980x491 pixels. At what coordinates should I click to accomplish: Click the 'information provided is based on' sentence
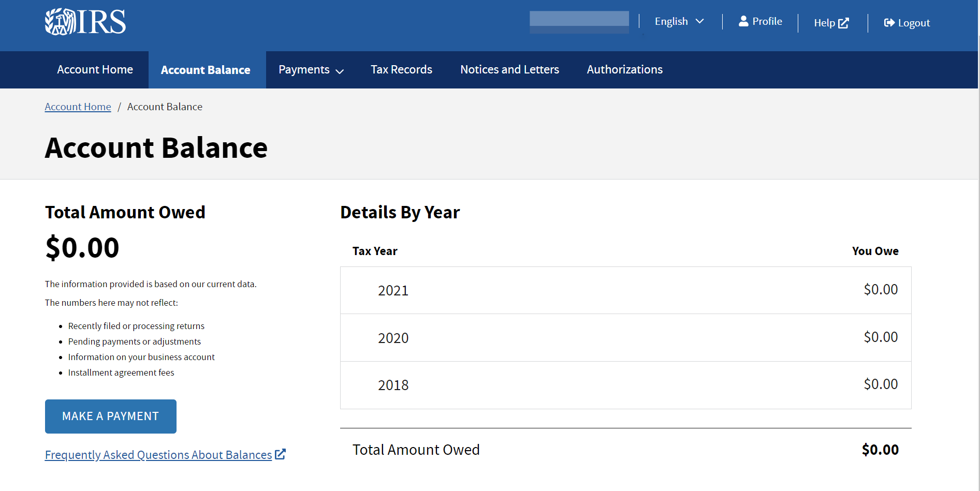[x=151, y=284]
